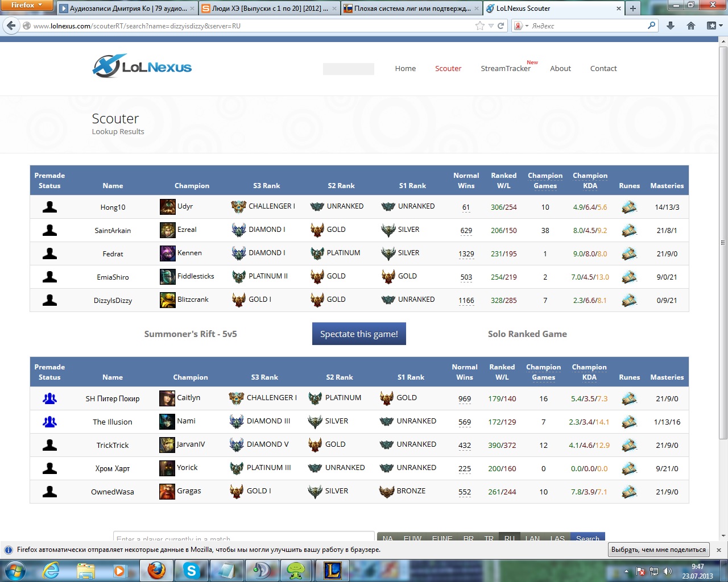Open runes icon for DizzyIsDizzy
The width and height of the screenshot is (728, 582).
click(629, 300)
